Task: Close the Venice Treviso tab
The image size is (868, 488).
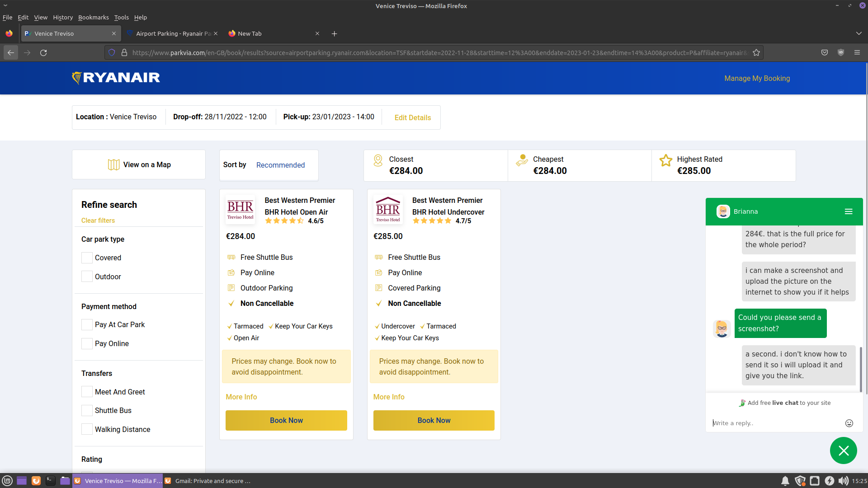Action: coord(114,34)
